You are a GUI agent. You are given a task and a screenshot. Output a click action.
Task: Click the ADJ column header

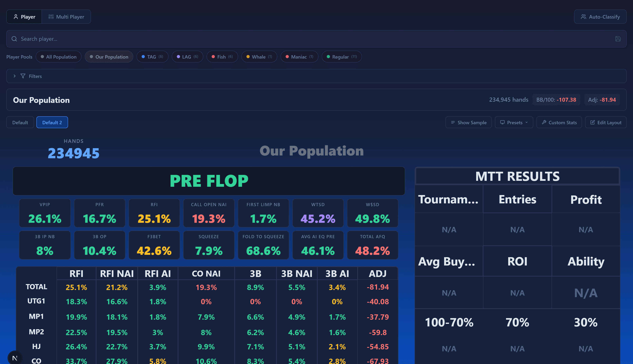378,274
